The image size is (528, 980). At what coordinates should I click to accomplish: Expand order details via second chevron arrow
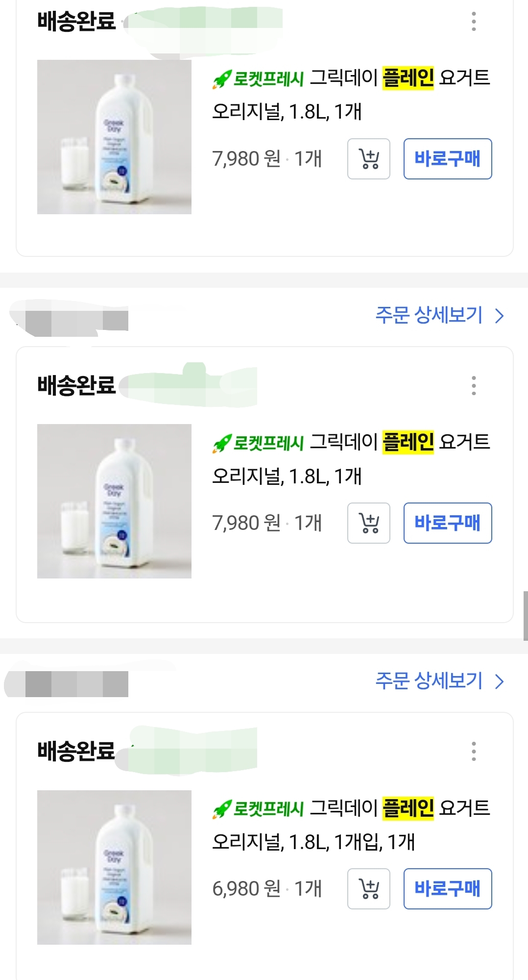point(500,681)
